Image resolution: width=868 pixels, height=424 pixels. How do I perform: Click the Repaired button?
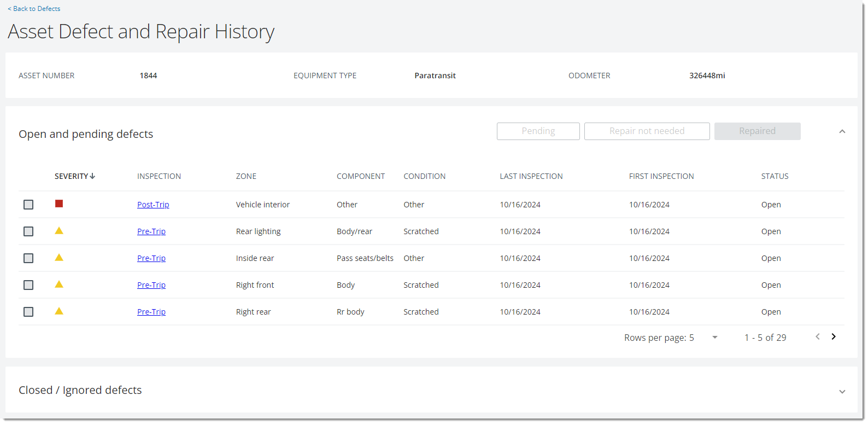tap(758, 131)
